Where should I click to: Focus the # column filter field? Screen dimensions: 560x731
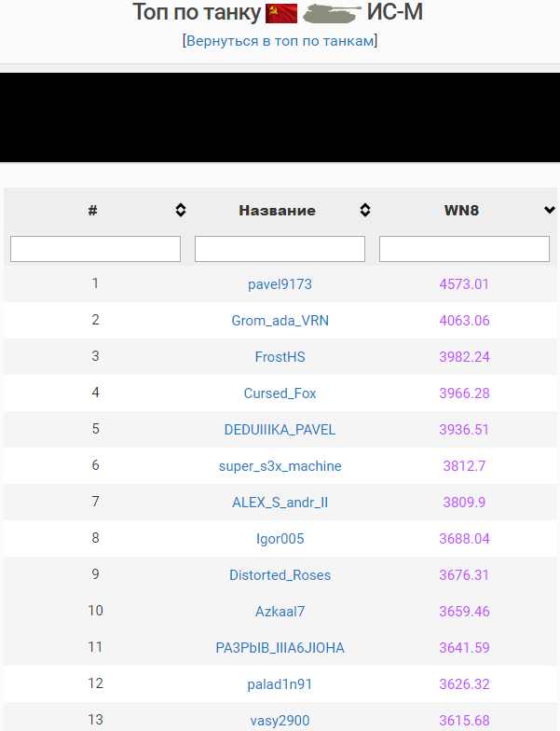click(x=95, y=249)
